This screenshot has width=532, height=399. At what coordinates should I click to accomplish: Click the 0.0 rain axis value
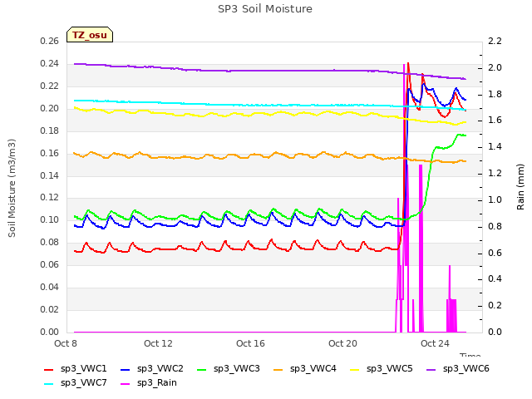pos(495,332)
